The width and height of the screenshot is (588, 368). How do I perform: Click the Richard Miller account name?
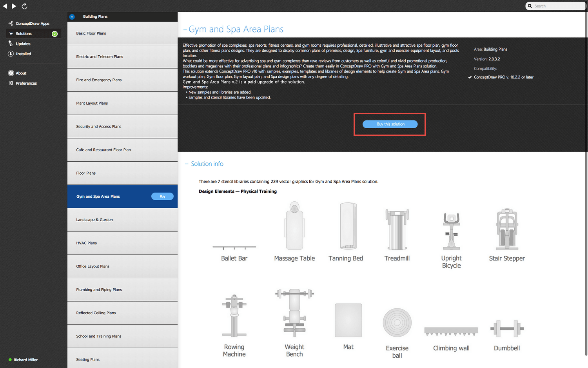point(26,360)
